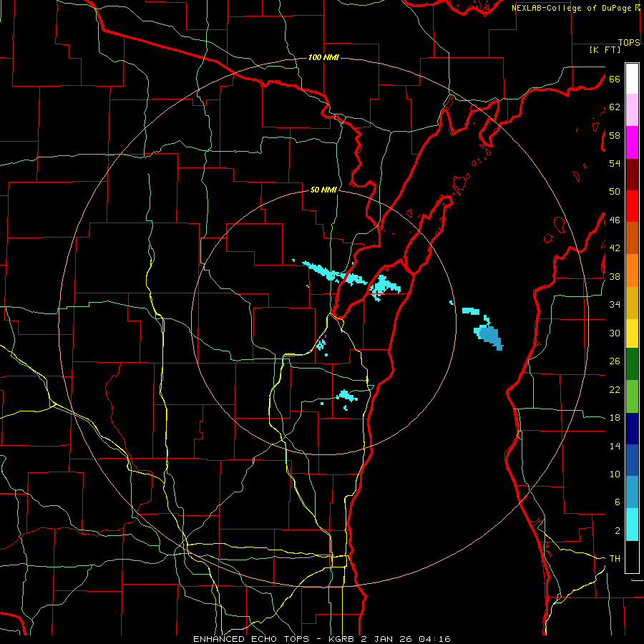
Task: Click the '2' legend value
Action: [618, 531]
